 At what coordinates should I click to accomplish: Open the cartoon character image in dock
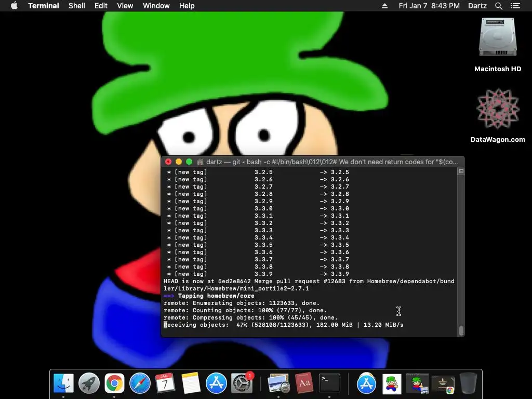tap(392, 384)
